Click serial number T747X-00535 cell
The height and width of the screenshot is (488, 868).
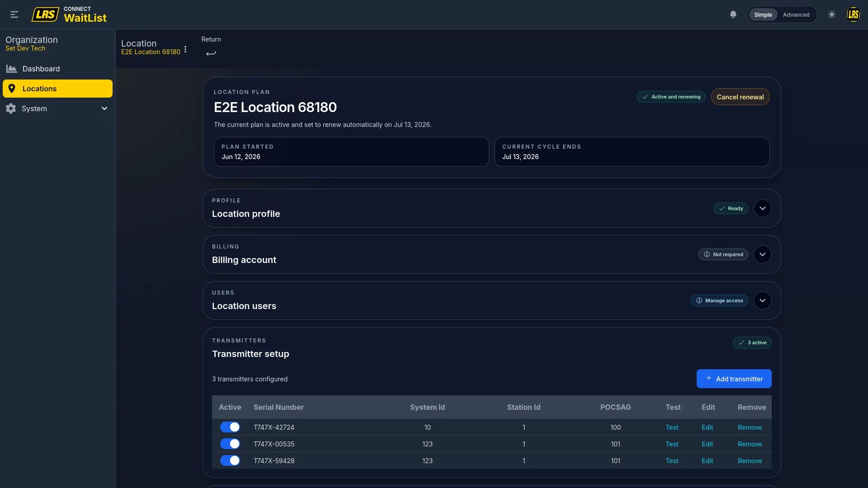274,444
